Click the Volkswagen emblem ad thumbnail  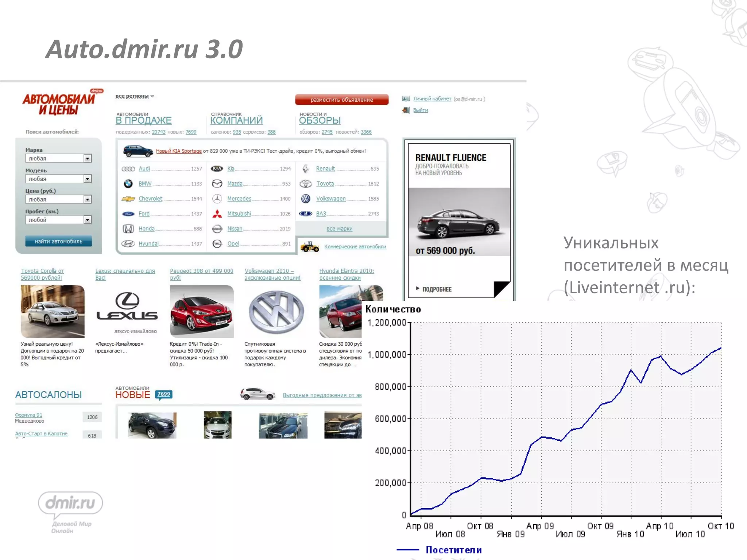276,311
